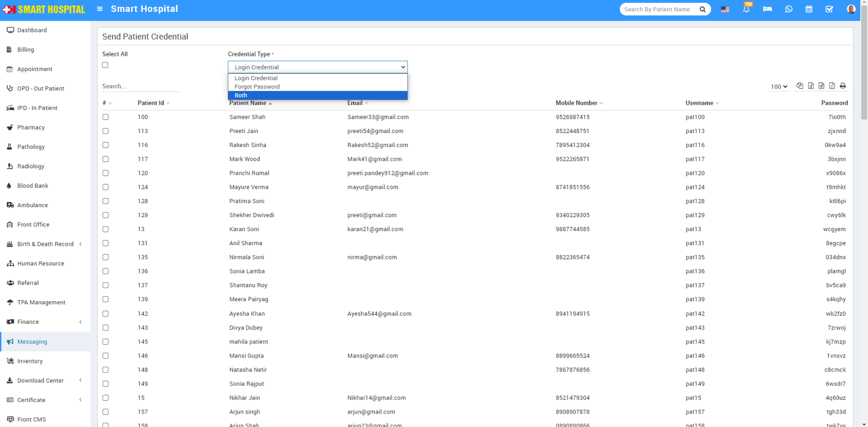Copy table data to clipboard

(x=800, y=86)
